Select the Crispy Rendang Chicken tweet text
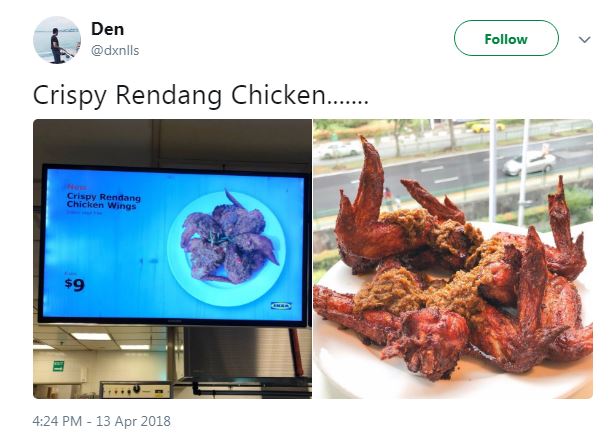This screenshot has width=614, height=440. (x=200, y=96)
